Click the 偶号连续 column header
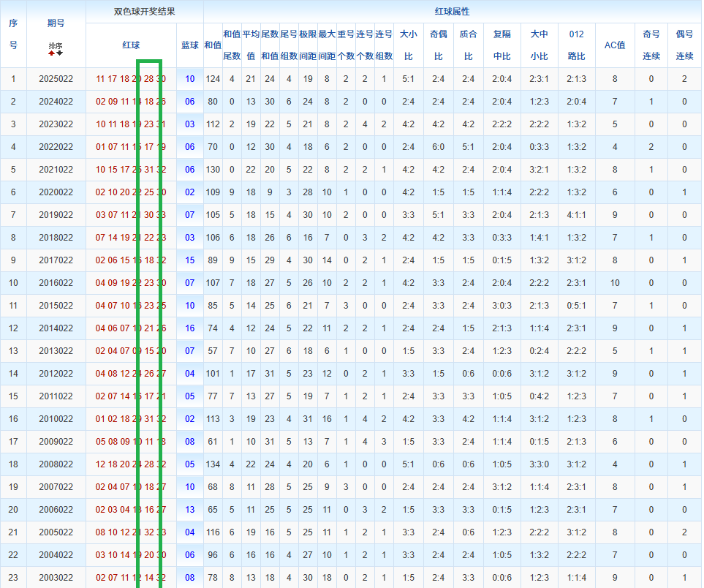The height and width of the screenshot is (588, 704). pos(684,45)
